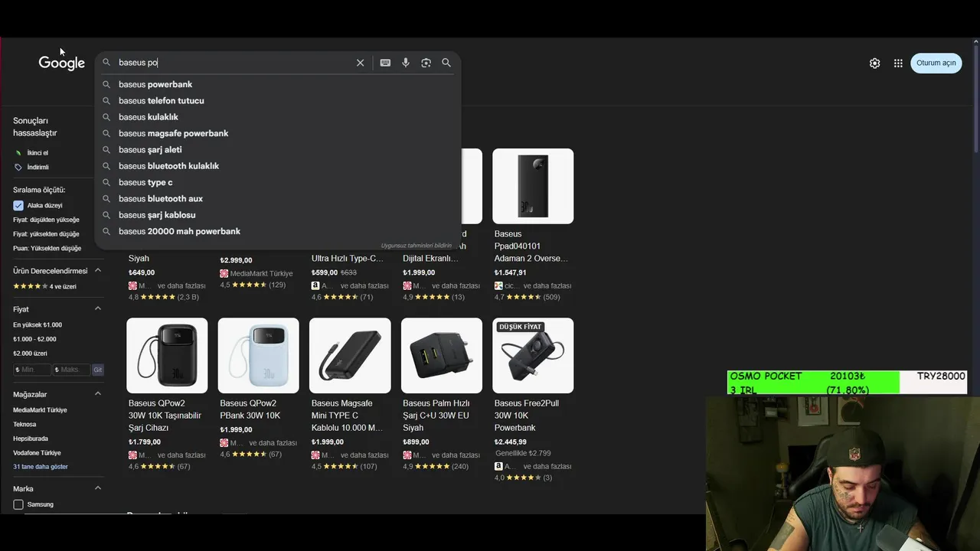Filter by Teknosa store

tap(24, 424)
